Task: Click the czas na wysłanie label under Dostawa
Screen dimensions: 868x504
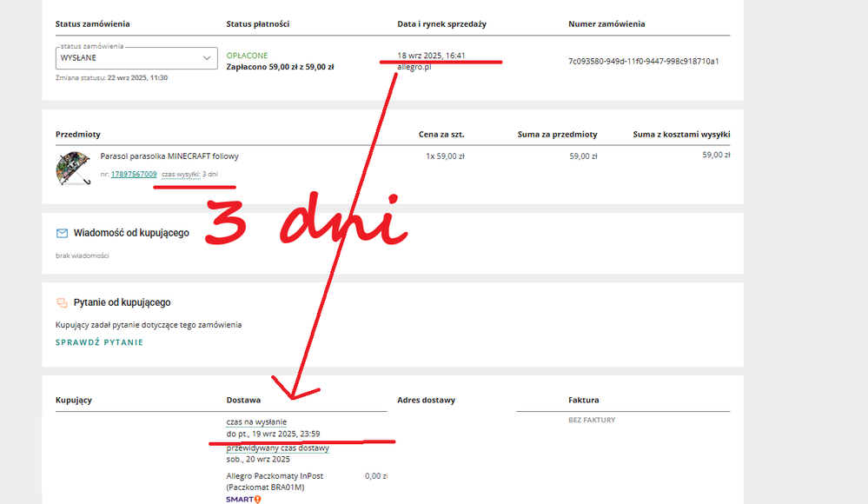Action: tap(256, 421)
